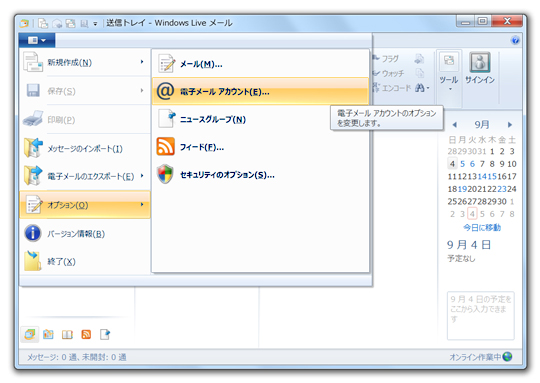
Task: Click the フラグ ribbon button
Action: [386, 59]
